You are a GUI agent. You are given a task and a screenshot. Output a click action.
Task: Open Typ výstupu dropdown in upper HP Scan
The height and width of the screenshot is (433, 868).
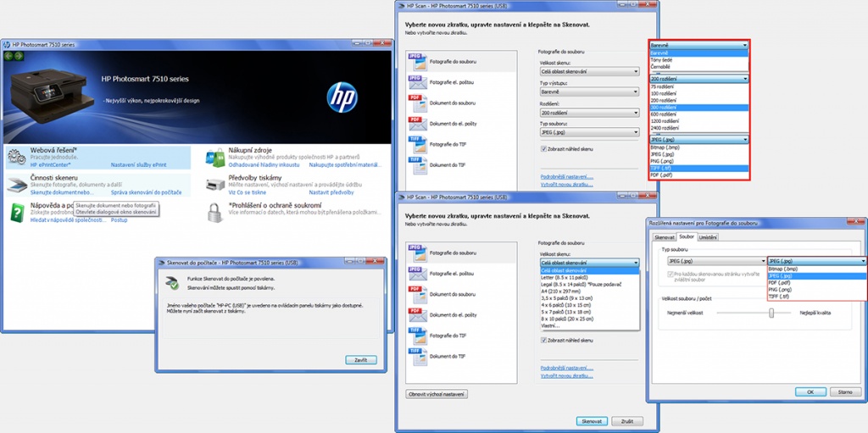pyautogui.click(x=590, y=92)
